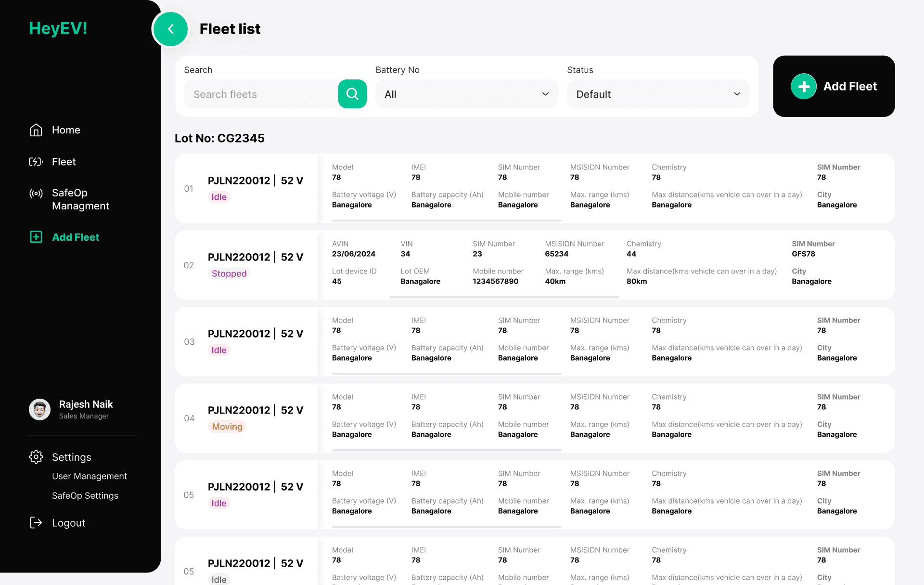Screen dimensions: 924x585
Task: Open the Battery No dropdown
Action: (x=466, y=94)
